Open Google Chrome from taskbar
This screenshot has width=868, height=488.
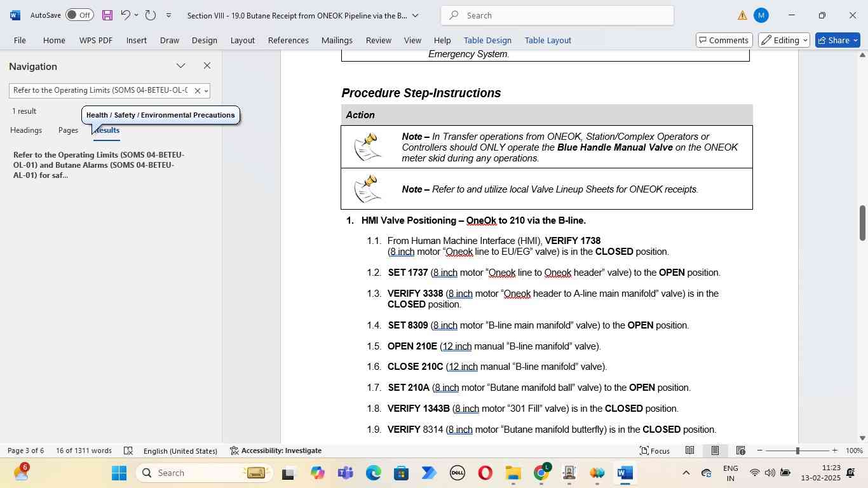(x=541, y=473)
